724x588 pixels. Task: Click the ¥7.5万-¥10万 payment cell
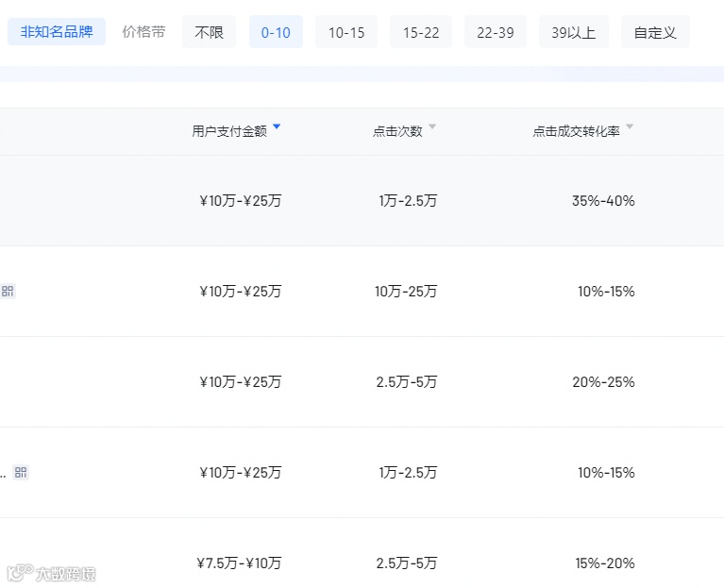pos(239,563)
